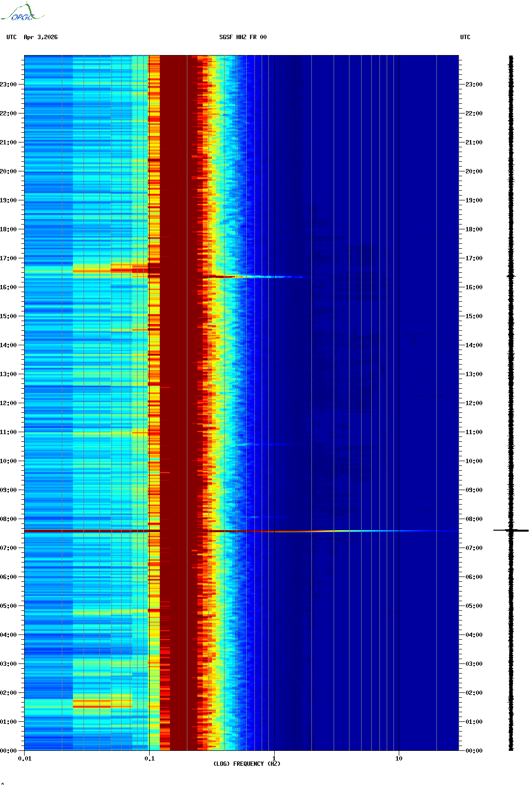Select the 00:00 tick label on right axis

[x=474, y=751]
